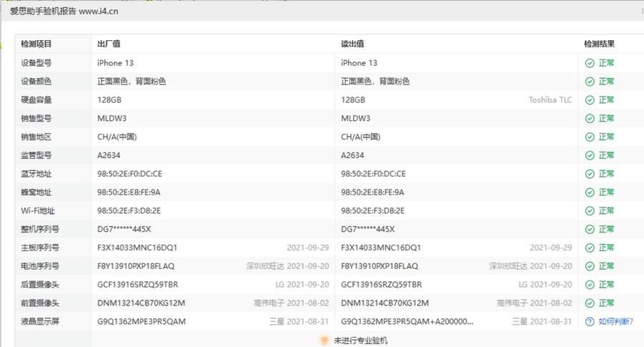Click the 检测项目 column header
This screenshot has width=644, height=347.
[36, 44]
